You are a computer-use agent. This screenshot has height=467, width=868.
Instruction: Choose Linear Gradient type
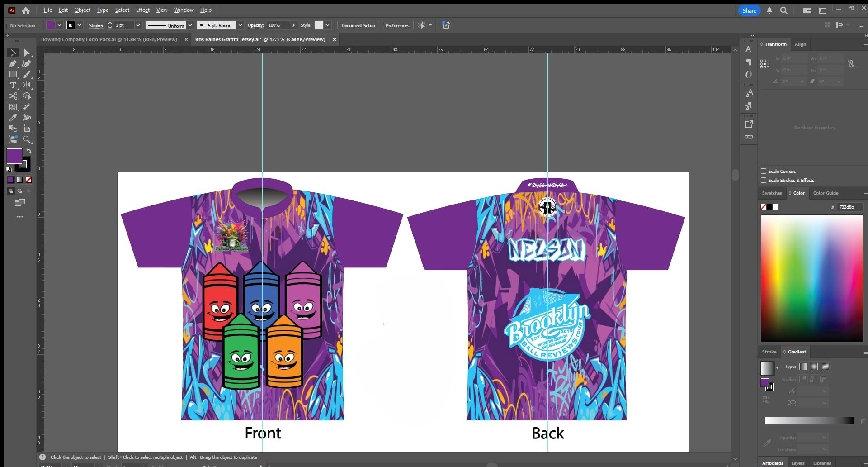(803, 367)
